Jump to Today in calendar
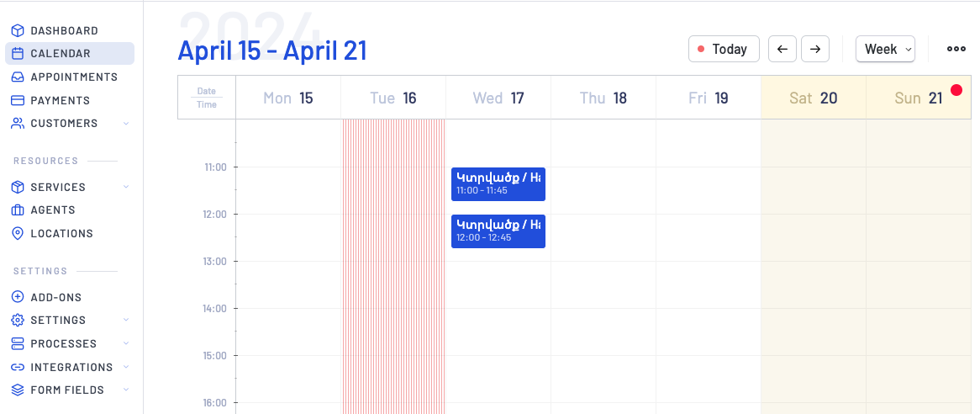 tap(724, 49)
